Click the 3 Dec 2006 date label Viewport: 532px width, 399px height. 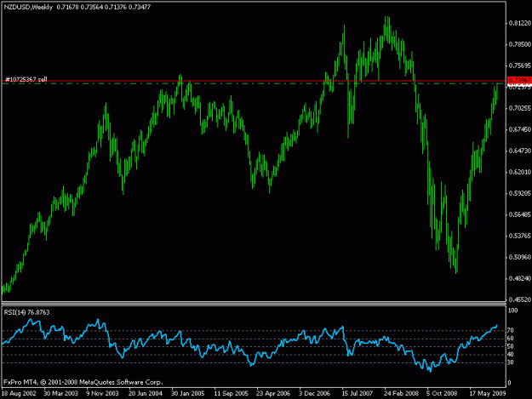coord(314,394)
